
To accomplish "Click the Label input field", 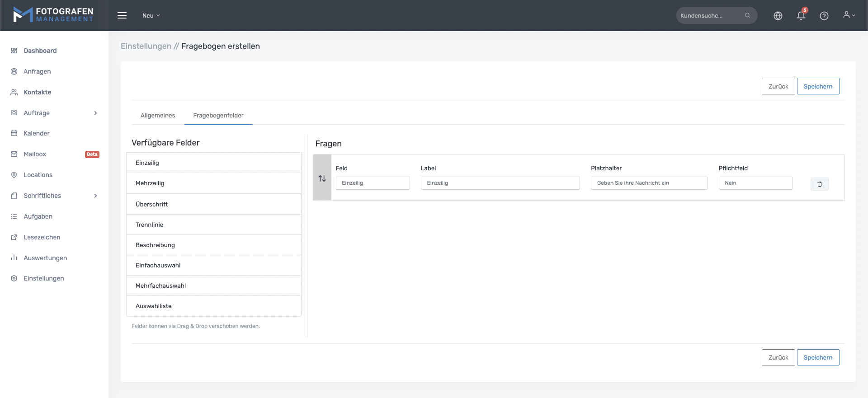I will click(500, 183).
